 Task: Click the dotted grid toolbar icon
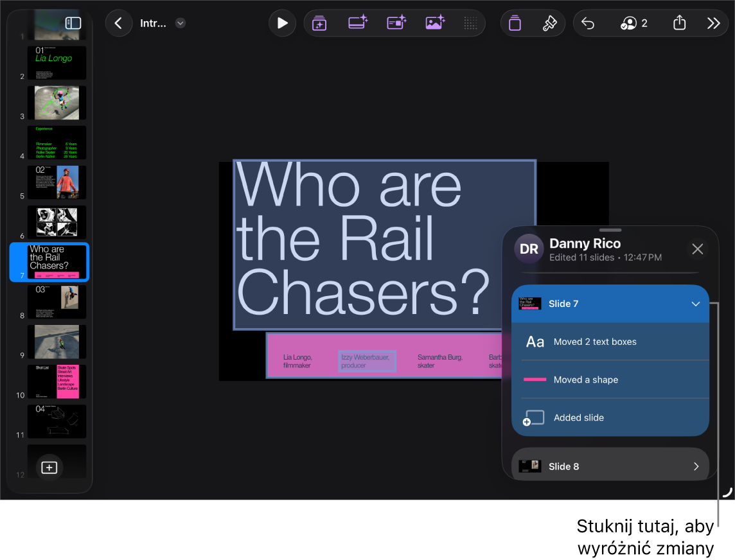pyautogui.click(x=471, y=23)
